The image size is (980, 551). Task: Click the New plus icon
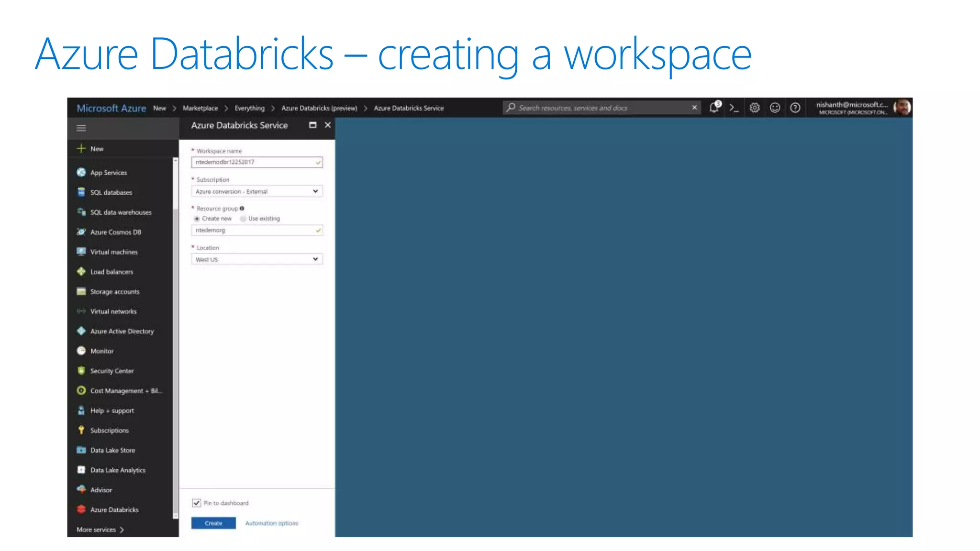(x=81, y=148)
